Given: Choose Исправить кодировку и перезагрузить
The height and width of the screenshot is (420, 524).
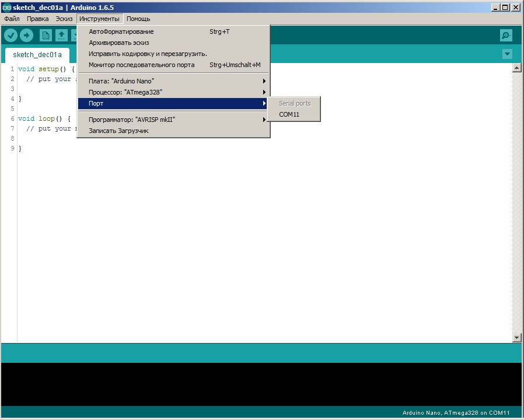Looking at the screenshot, I should pos(173,54).
